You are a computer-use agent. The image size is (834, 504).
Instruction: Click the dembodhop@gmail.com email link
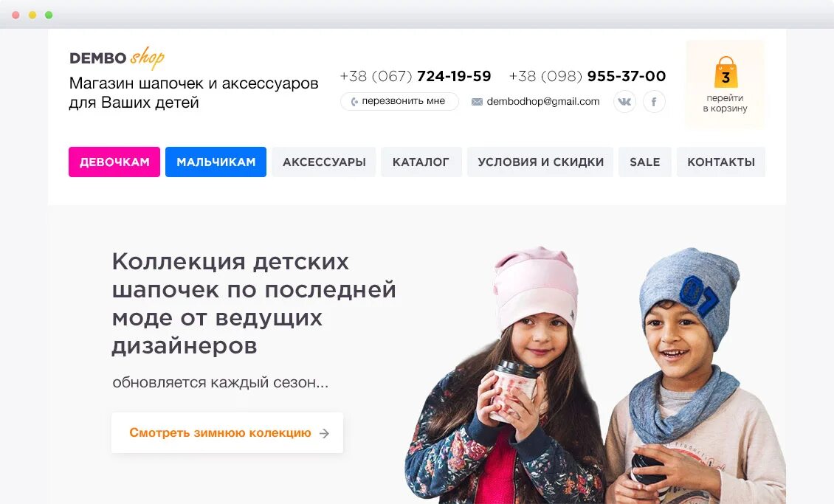(543, 102)
